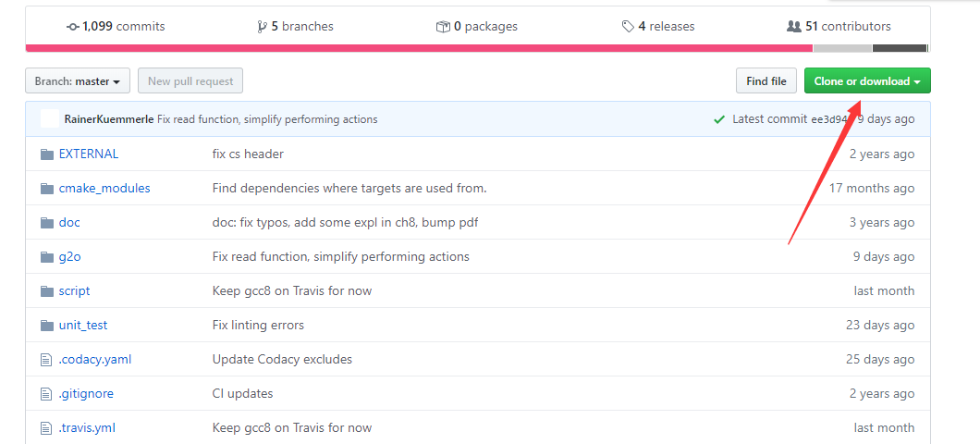Click the packages box icon
The width and height of the screenshot is (980, 444).
tap(443, 27)
